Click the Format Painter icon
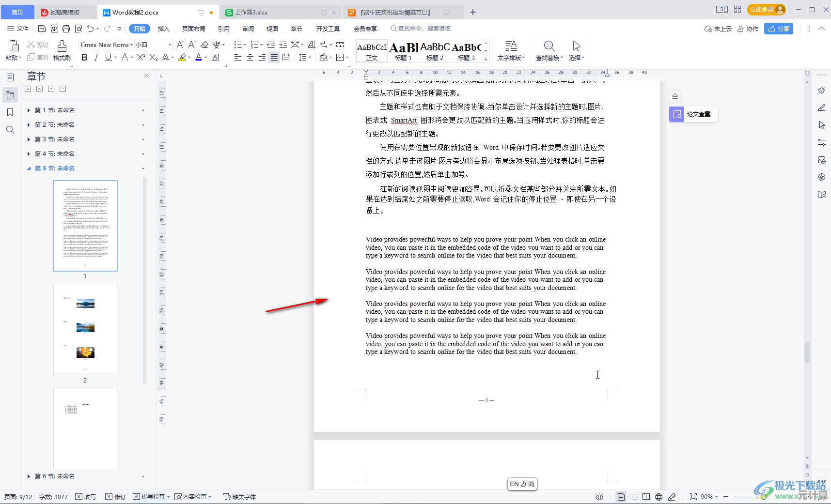This screenshot has height=504, width=831. coord(62,50)
